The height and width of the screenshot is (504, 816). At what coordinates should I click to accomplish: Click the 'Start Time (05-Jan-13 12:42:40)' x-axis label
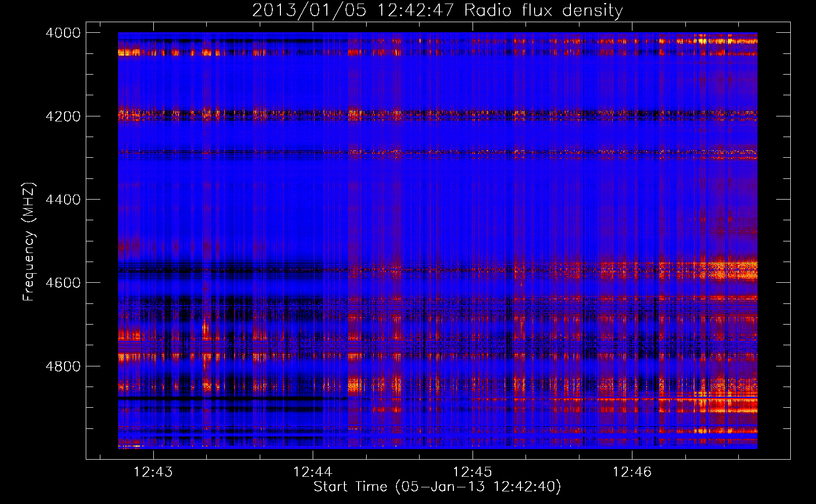click(x=437, y=487)
